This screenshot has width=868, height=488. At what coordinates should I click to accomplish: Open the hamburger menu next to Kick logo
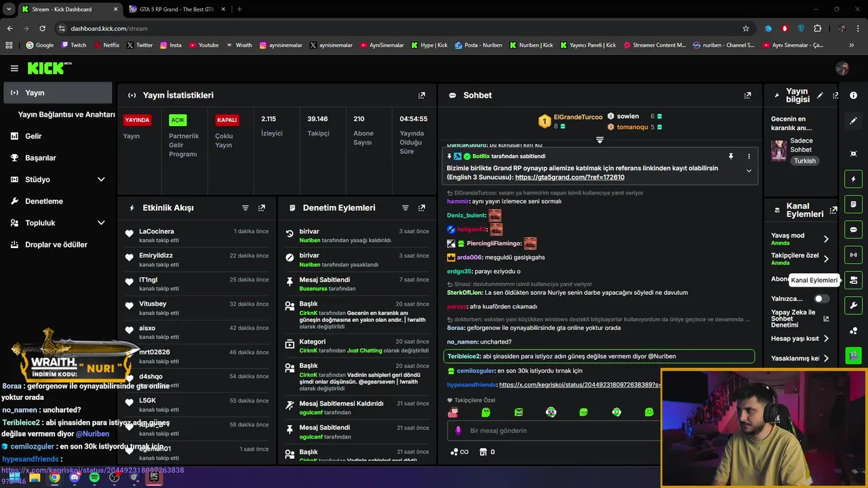14,68
